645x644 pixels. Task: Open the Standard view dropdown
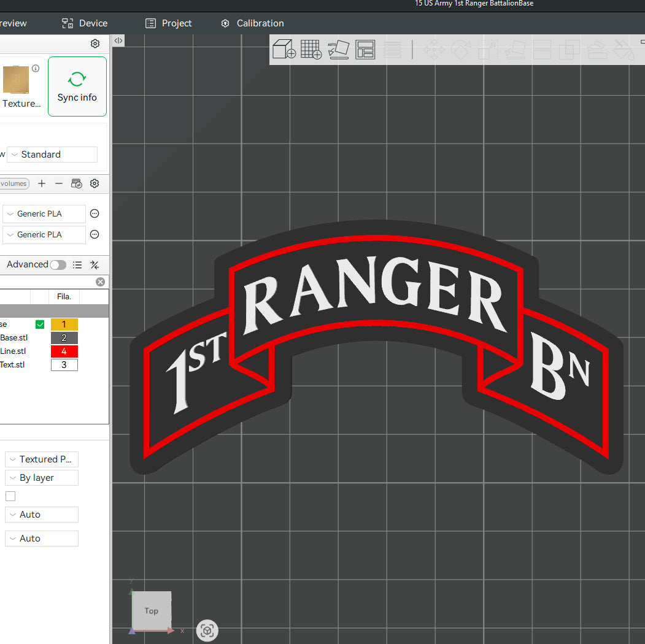point(52,154)
